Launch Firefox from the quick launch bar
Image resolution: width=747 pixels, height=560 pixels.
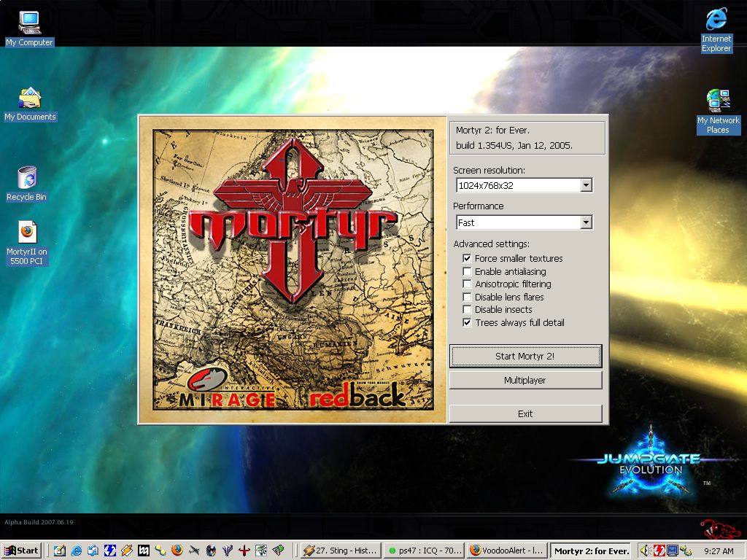(x=177, y=551)
